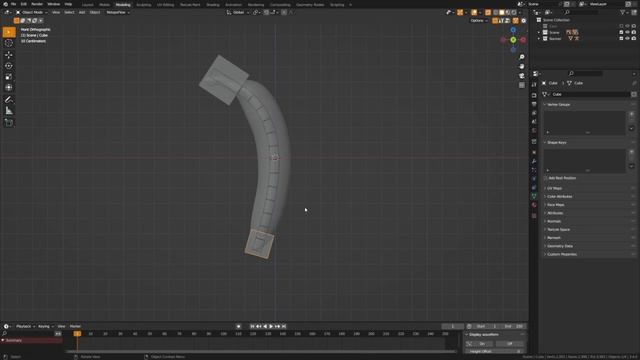The height and width of the screenshot is (360, 640).
Task: Click the current frame number field
Action: coord(453,327)
